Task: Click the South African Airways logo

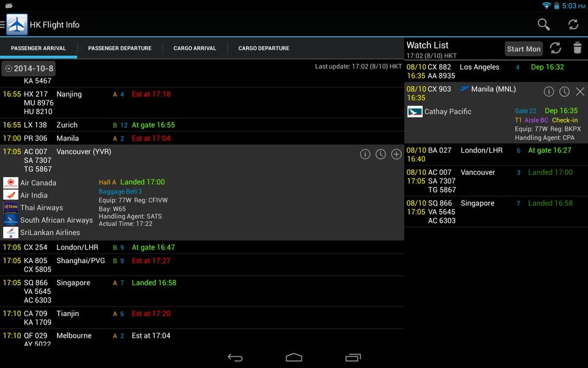Action: coord(10,220)
